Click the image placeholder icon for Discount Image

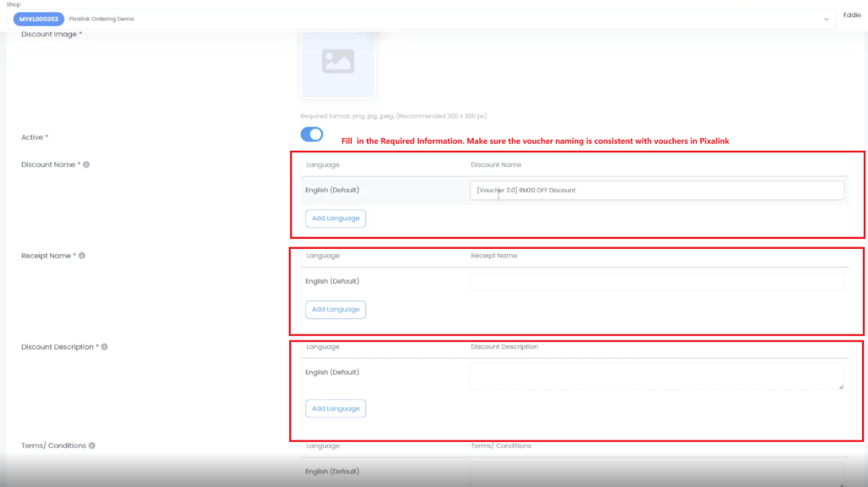338,61
